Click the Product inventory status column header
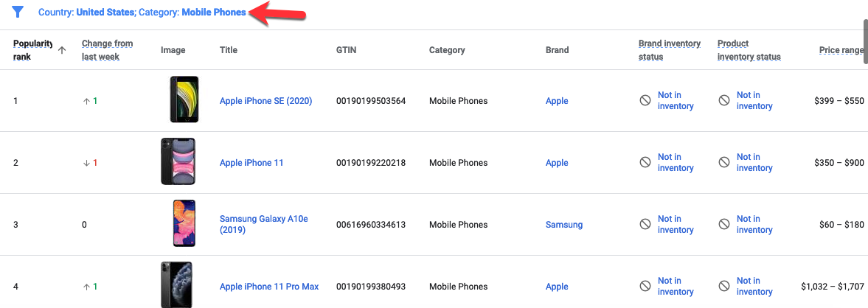 [749, 50]
